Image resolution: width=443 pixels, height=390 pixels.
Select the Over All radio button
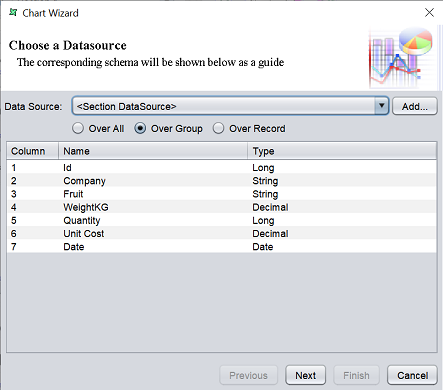(x=78, y=128)
